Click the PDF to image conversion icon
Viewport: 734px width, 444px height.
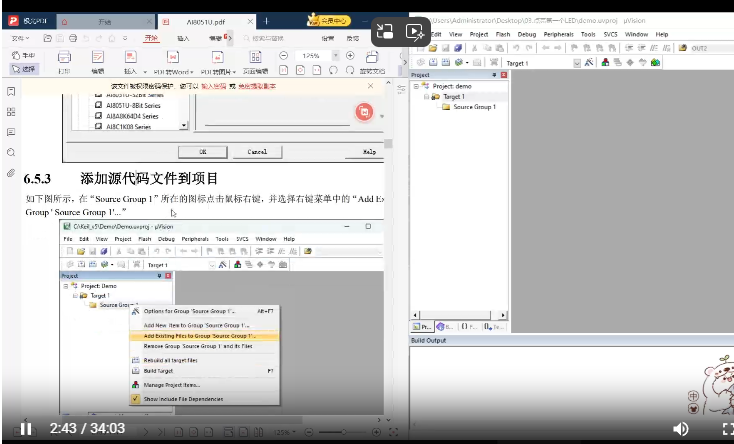218,57
